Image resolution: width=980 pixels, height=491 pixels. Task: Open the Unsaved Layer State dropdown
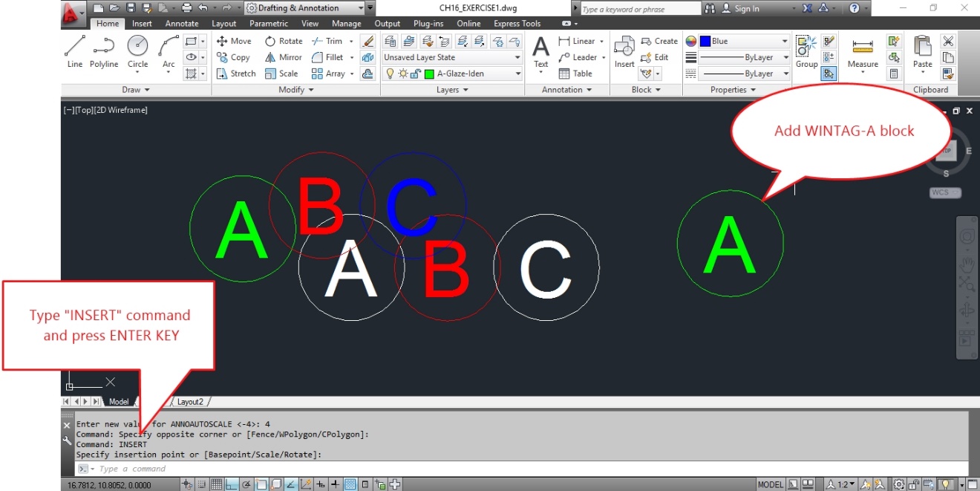[517, 56]
